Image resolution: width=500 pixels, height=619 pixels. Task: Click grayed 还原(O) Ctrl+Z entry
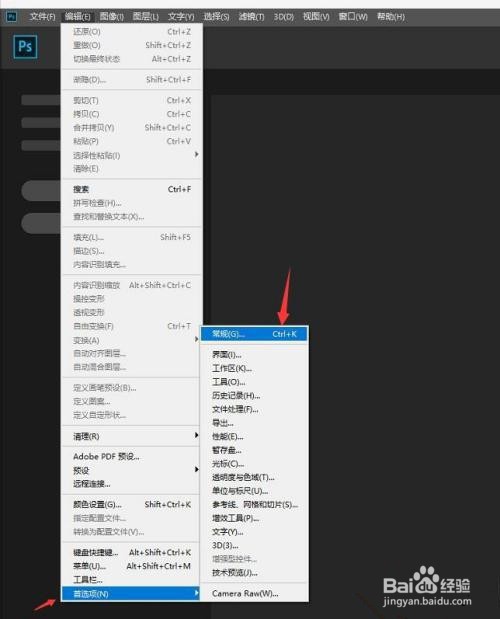[x=132, y=32]
